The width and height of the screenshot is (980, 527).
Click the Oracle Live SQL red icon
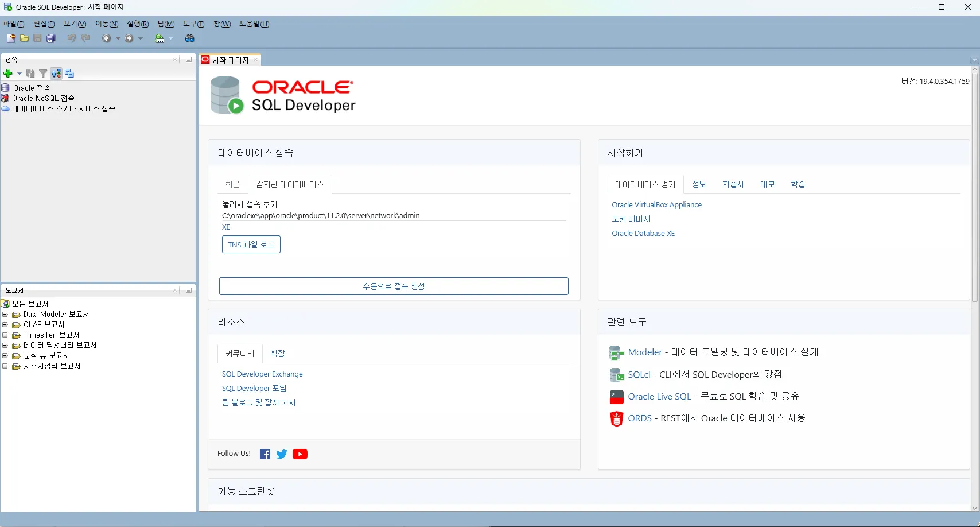tap(616, 397)
